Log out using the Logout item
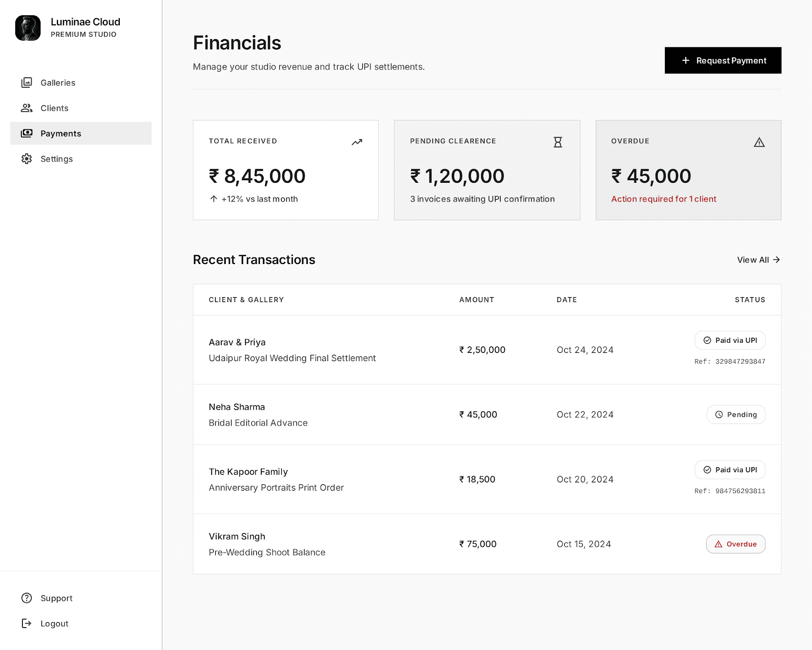The width and height of the screenshot is (812, 650). 81,624
